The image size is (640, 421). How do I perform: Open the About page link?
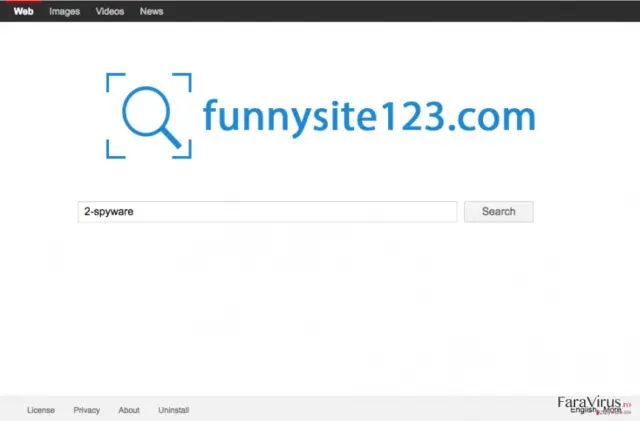(x=129, y=410)
